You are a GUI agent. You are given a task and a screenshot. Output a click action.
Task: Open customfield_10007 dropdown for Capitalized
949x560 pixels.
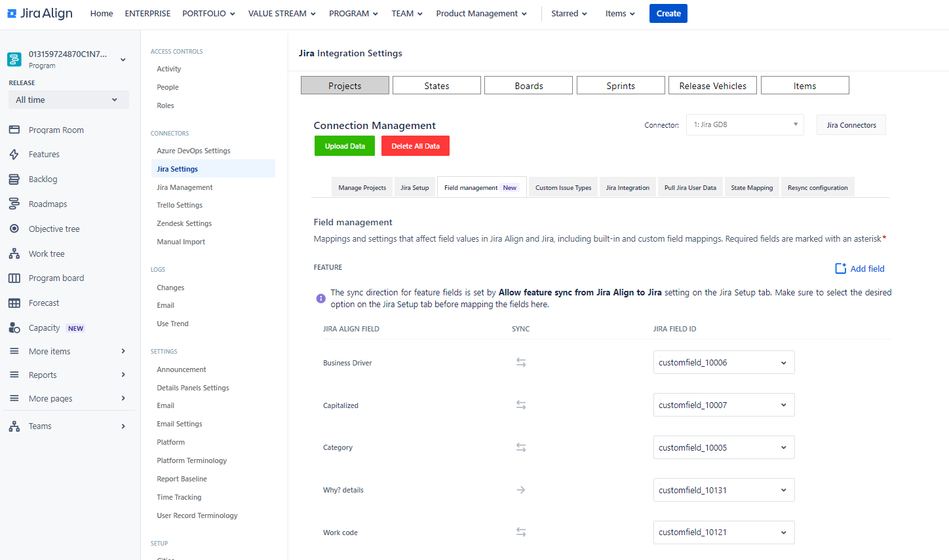coord(724,405)
